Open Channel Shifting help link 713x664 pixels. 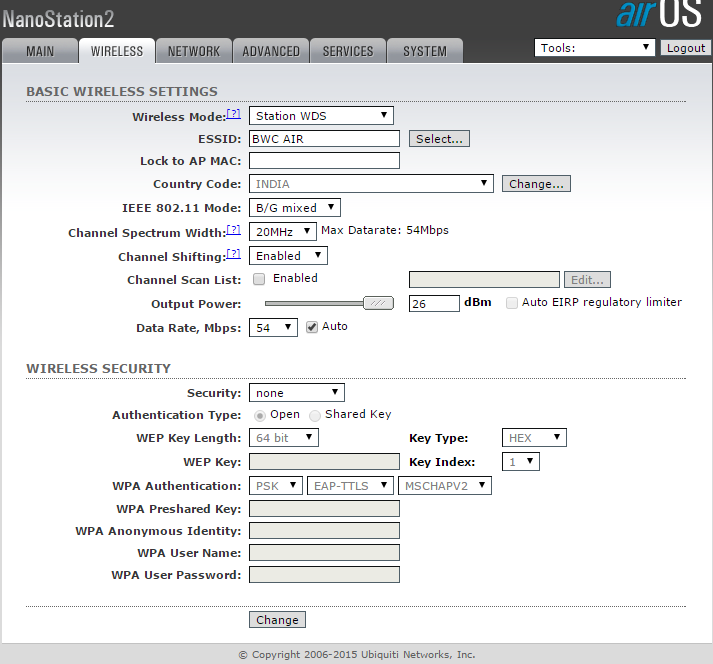[234, 254]
